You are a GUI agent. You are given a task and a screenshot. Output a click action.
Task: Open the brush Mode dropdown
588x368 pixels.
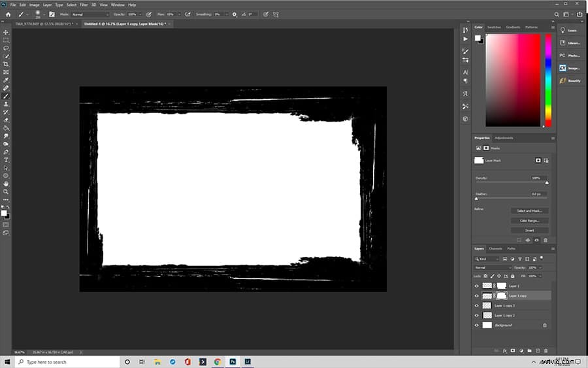tap(90, 14)
